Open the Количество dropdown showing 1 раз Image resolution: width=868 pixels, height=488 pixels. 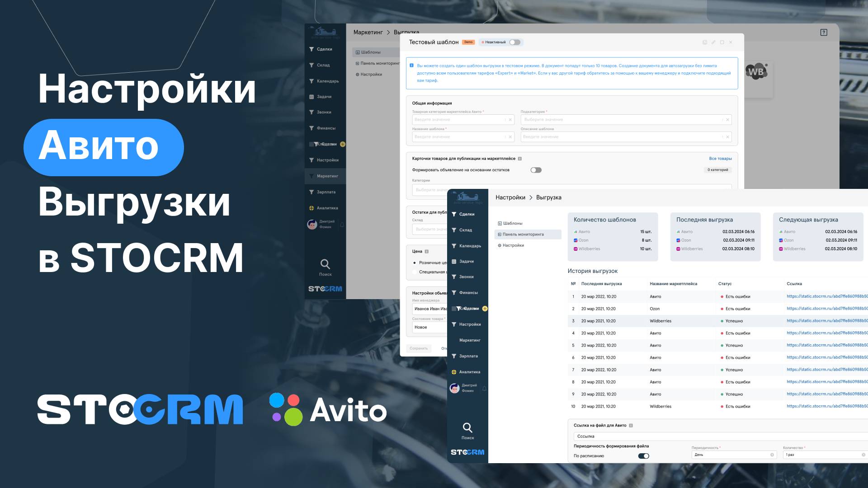pos(825,455)
